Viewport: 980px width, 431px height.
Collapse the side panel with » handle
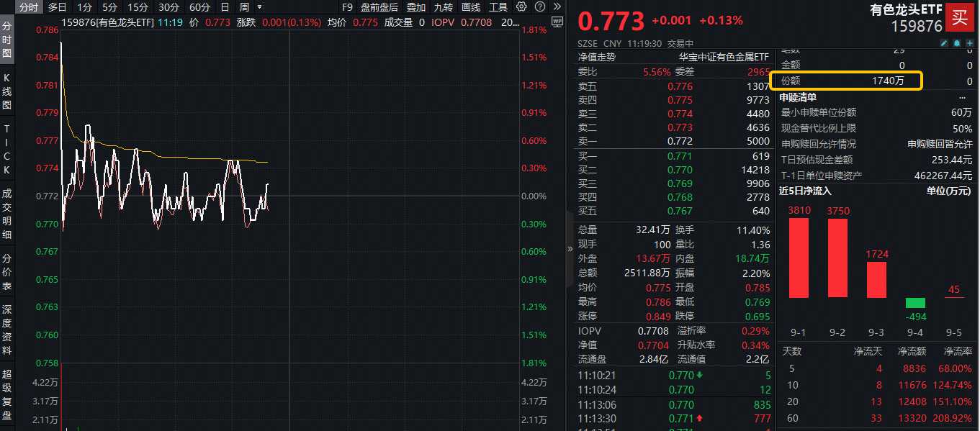point(570,250)
